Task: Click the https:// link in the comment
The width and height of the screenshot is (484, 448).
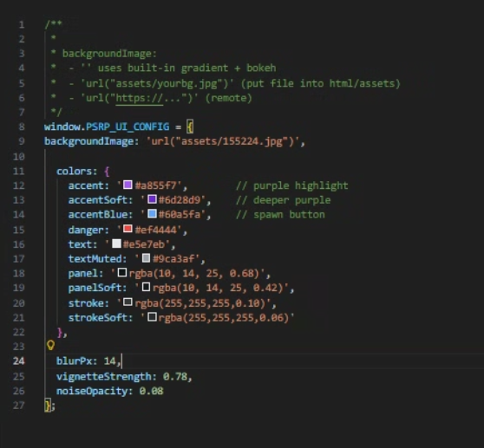Action: click(x=139, y=98)
